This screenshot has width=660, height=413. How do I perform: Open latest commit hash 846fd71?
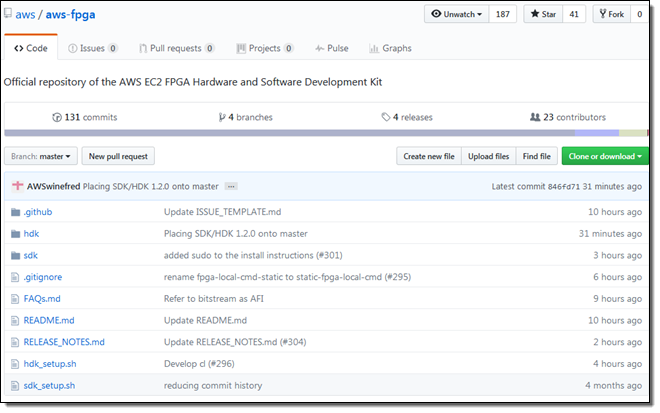(x=562, y=186)
